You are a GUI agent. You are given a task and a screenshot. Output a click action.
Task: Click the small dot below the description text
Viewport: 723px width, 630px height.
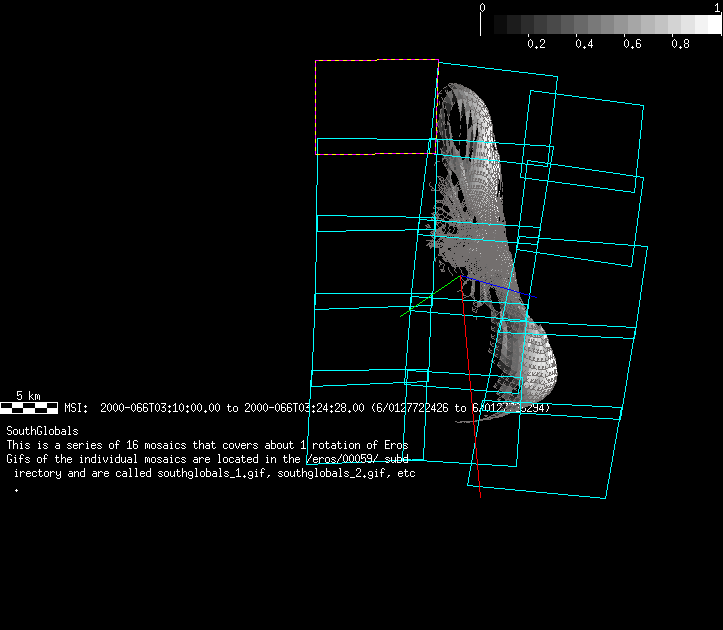(16, 490)
